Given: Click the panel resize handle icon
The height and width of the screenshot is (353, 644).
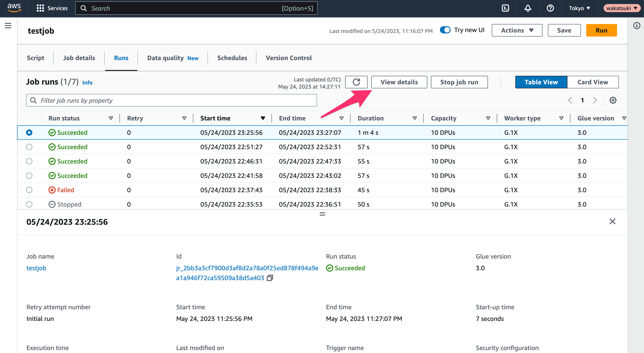Looking at the screenshot, I should [x=322, y=214].
